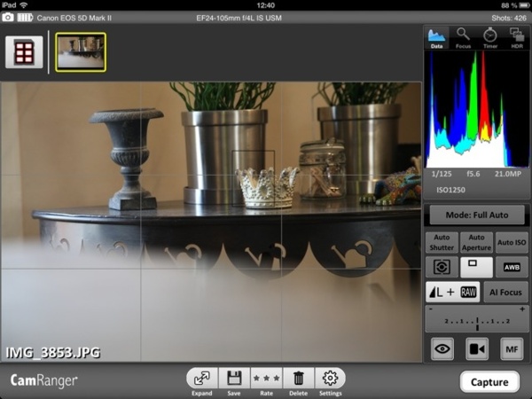This screenshot has height=399, width=532.
Task: Tap the Shots: 426 counter
Action: [508, 18]
